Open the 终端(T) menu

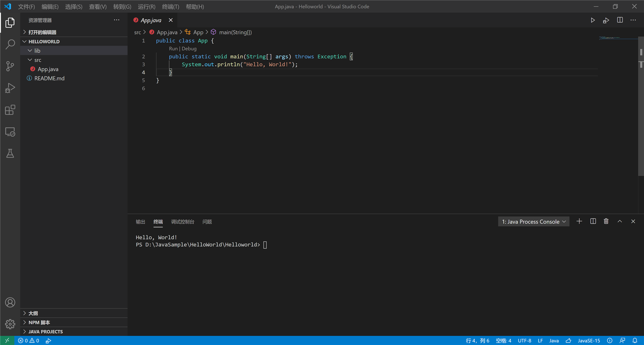[x=171, y=7]
